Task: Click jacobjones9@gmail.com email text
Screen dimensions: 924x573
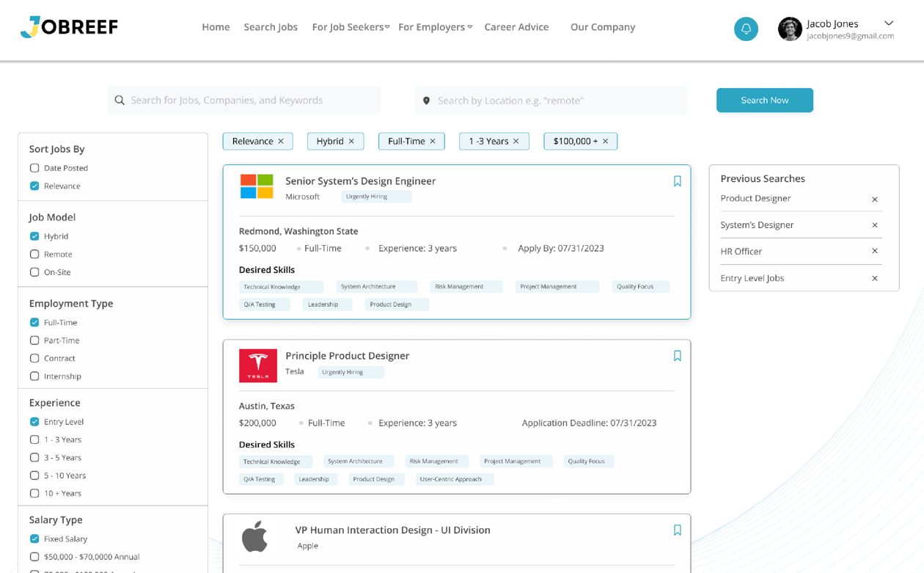Action: [x=851, y=36]
